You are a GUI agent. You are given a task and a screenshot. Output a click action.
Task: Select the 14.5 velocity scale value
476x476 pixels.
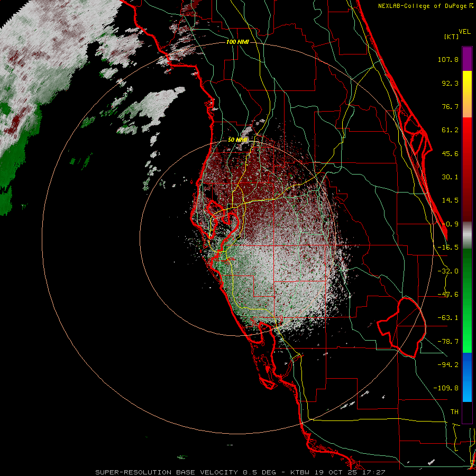(x=450, y=200)
